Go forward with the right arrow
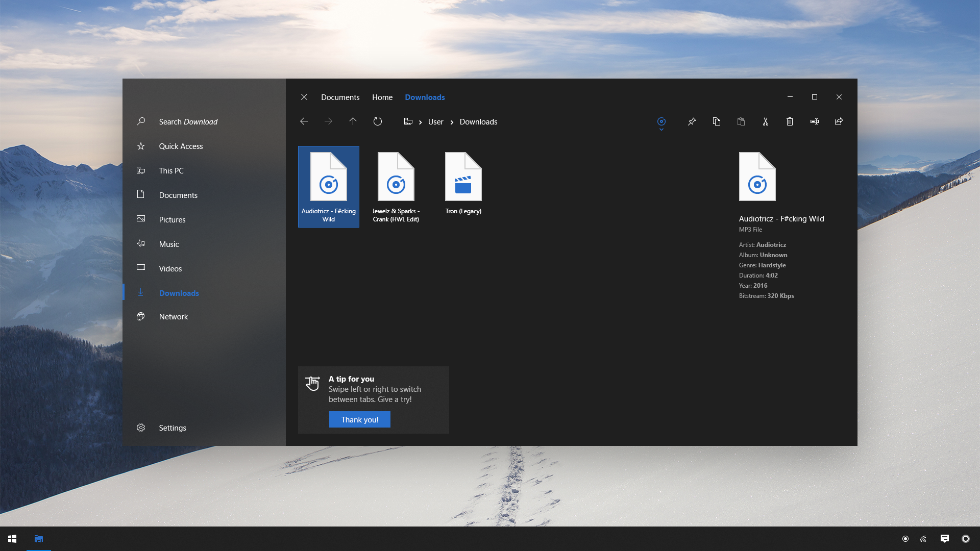 point(328,121)
